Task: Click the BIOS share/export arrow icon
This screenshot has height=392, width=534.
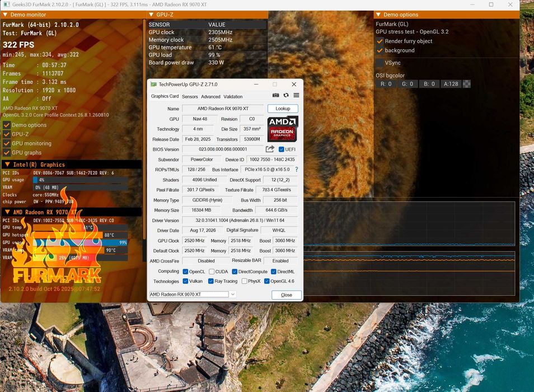Action: pos(270,149)
